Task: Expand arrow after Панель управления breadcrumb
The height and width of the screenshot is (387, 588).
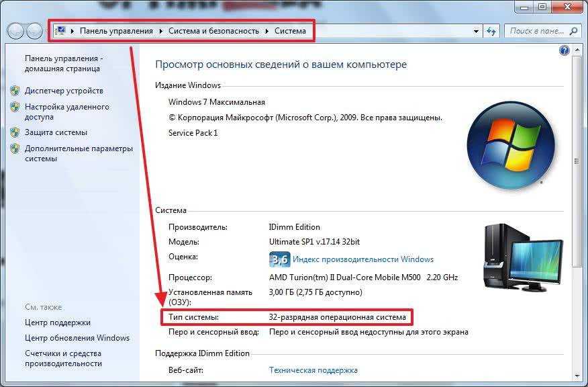Action: (161, 31)
